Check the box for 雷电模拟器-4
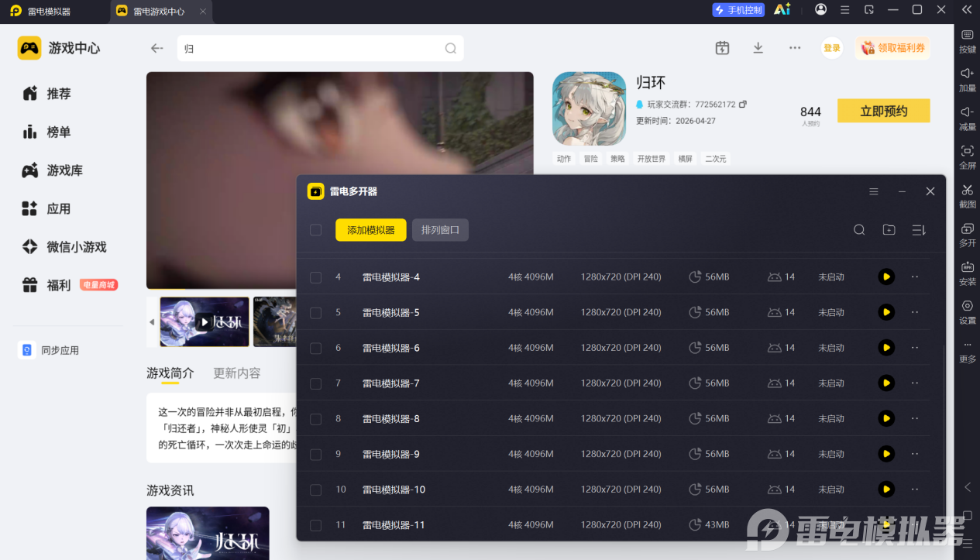Image resolution: width=980 pixels, height=560 pixels. click(315, 277)
